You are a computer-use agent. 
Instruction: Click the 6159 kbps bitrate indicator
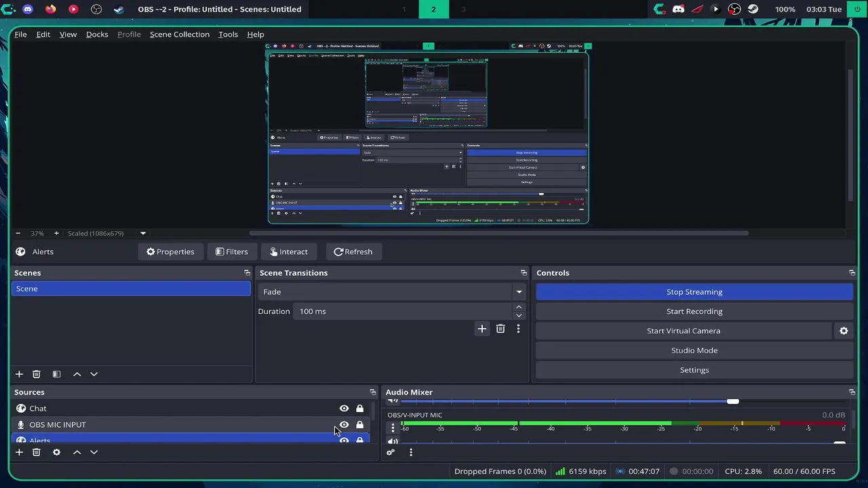580,472
